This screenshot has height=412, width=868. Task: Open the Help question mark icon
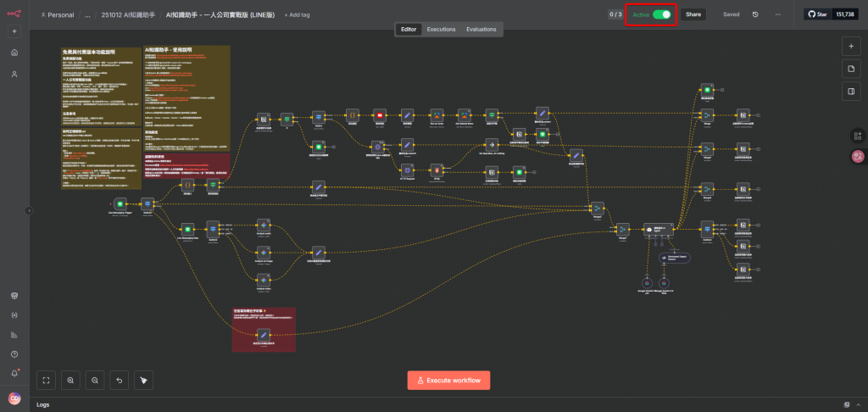[x=14, y=354]
